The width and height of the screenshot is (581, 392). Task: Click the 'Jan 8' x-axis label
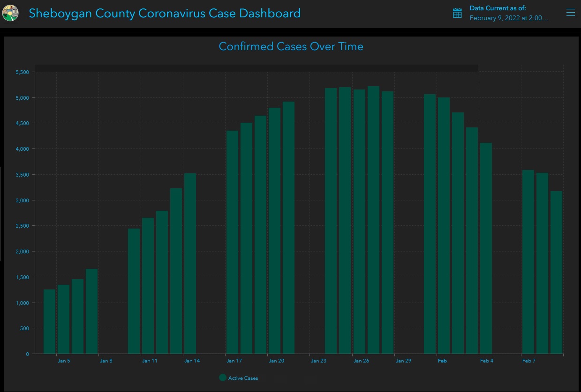tap(106, 361)
